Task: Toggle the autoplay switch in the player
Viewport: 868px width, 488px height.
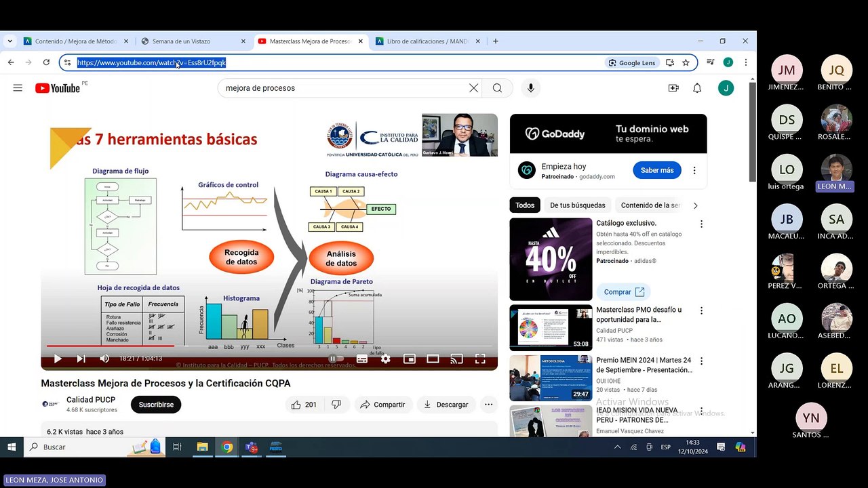Action: tap(336, 359)
